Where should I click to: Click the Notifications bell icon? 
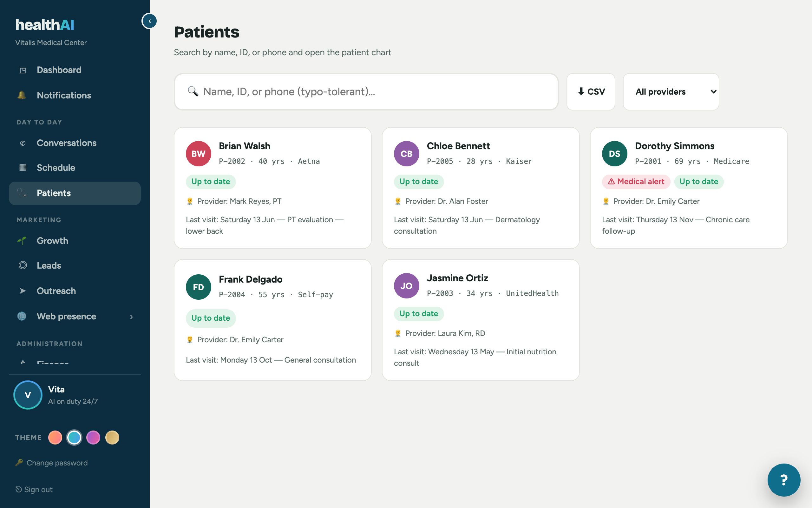[22, 95]
